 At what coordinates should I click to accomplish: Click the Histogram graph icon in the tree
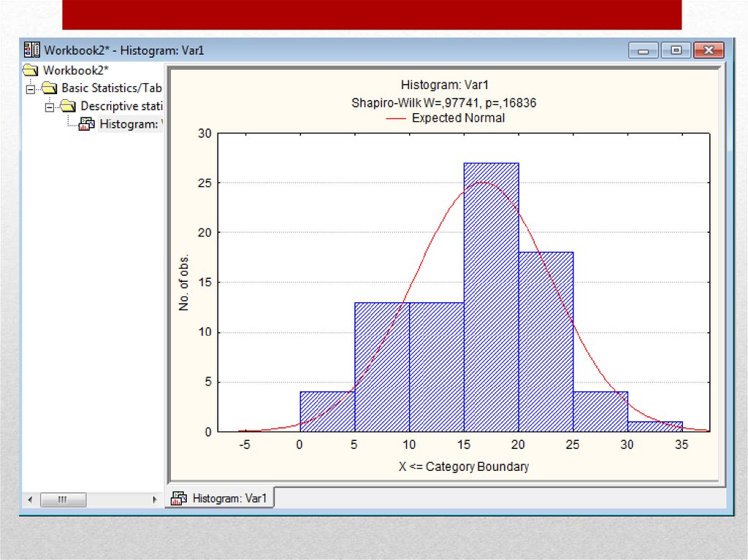point(87,124)
